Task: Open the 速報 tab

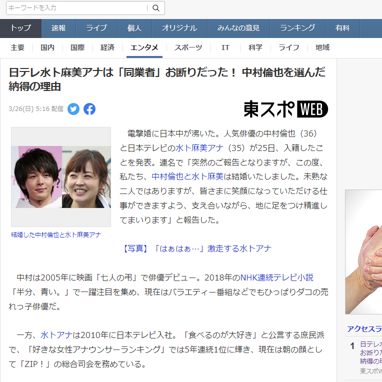Action: click(x=59, y=28)
